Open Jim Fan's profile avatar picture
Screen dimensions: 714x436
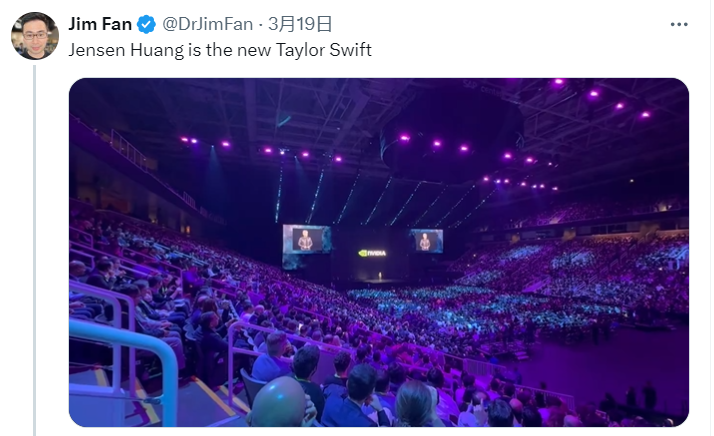coord(35,36)
